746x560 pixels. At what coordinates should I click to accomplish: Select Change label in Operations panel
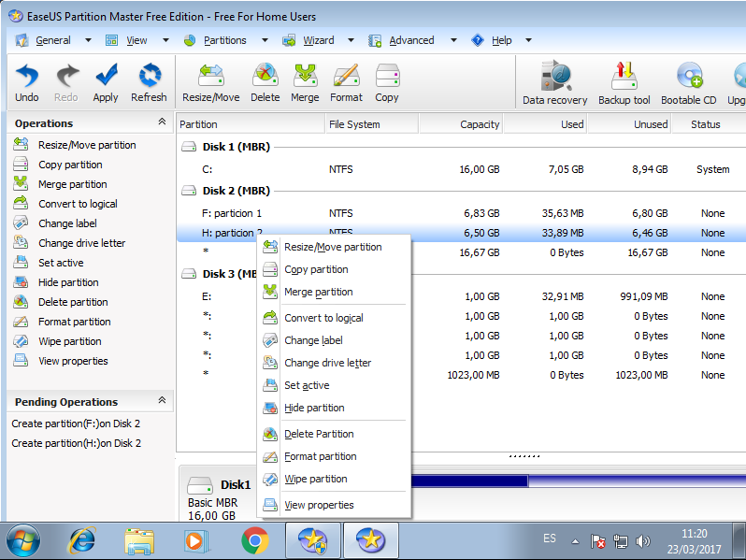pos(55,223)
